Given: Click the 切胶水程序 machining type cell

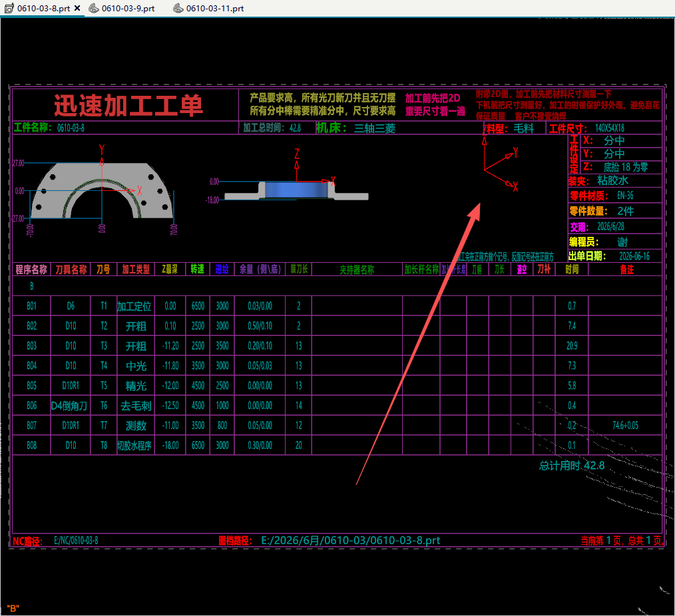Looking at the screenshot, I should tap(134, 446).
